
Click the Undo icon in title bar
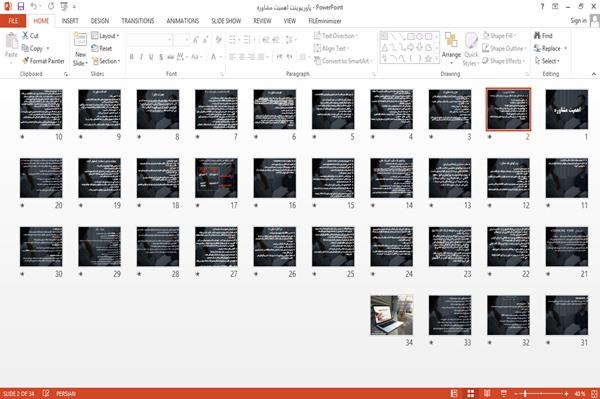34,7
